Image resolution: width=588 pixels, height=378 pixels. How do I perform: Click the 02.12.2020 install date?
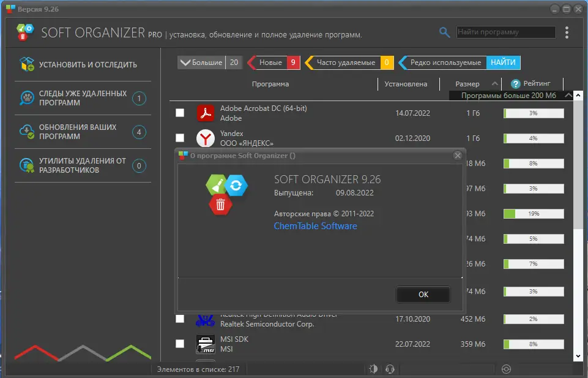[412, 138]
